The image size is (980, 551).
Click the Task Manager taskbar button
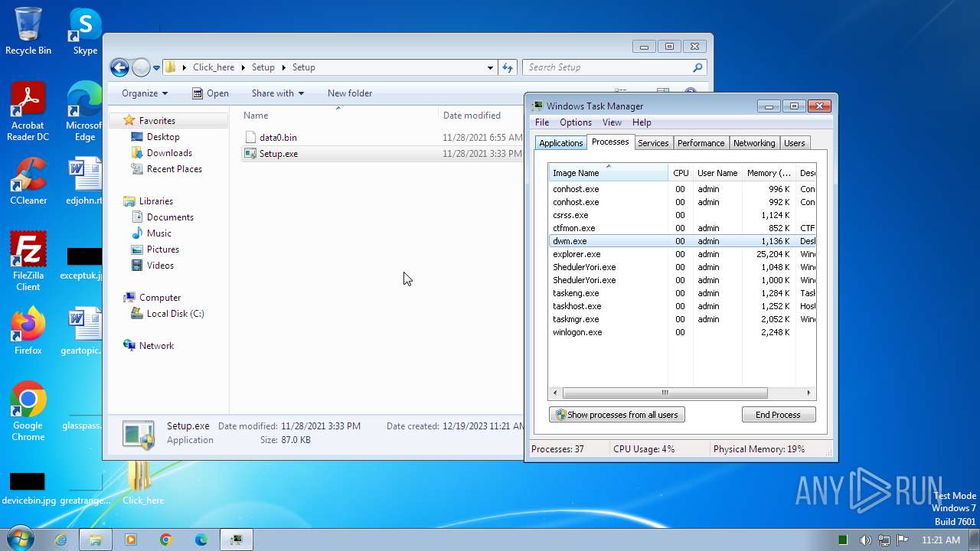pos(237,540)
